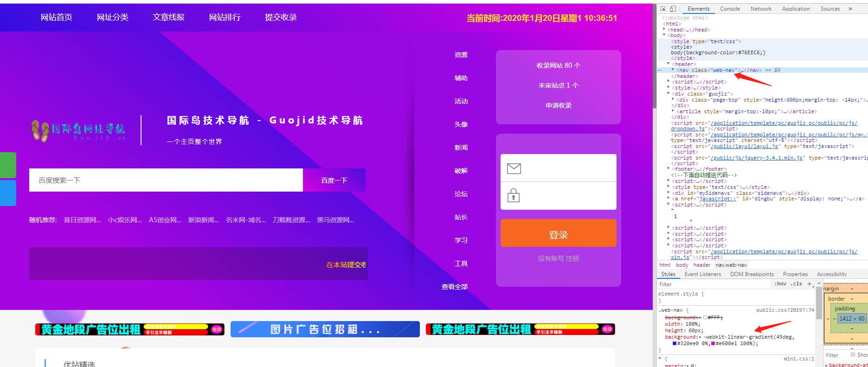
Task: Click the 文章线报 navigation item
Action: click(x=169, y=18)
